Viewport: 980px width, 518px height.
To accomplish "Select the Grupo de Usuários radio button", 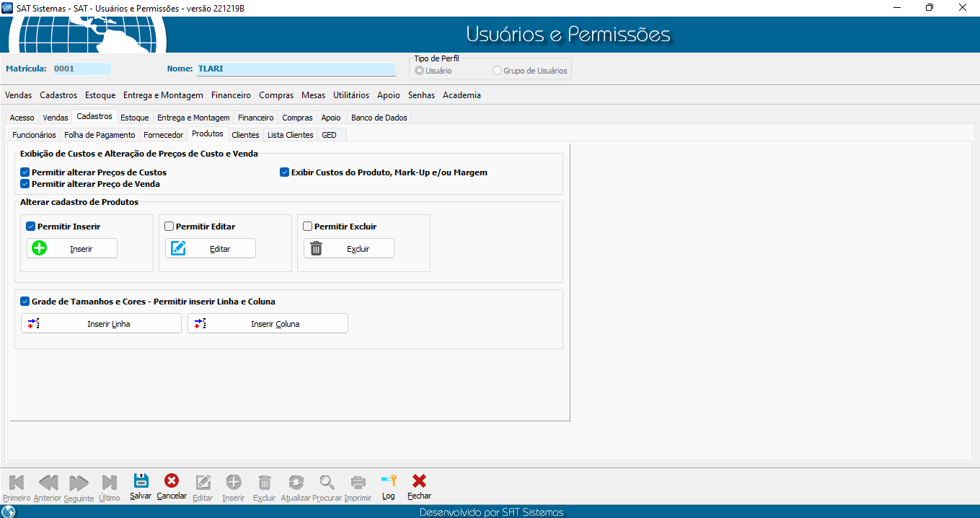I will (x=497, y=71).
